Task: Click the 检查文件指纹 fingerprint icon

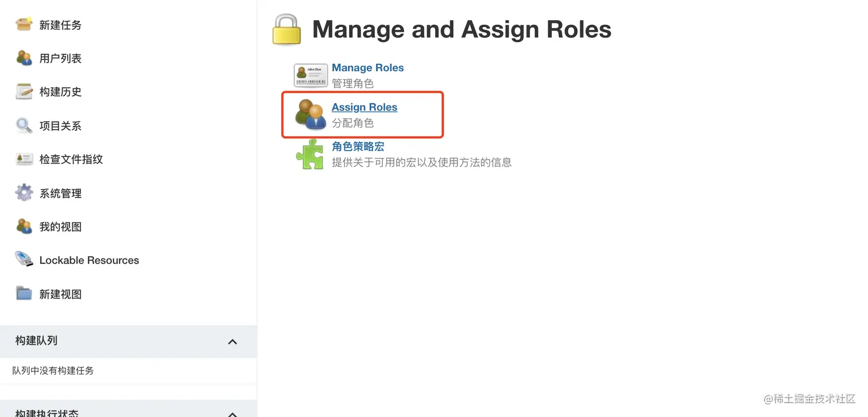Action: 24,159
